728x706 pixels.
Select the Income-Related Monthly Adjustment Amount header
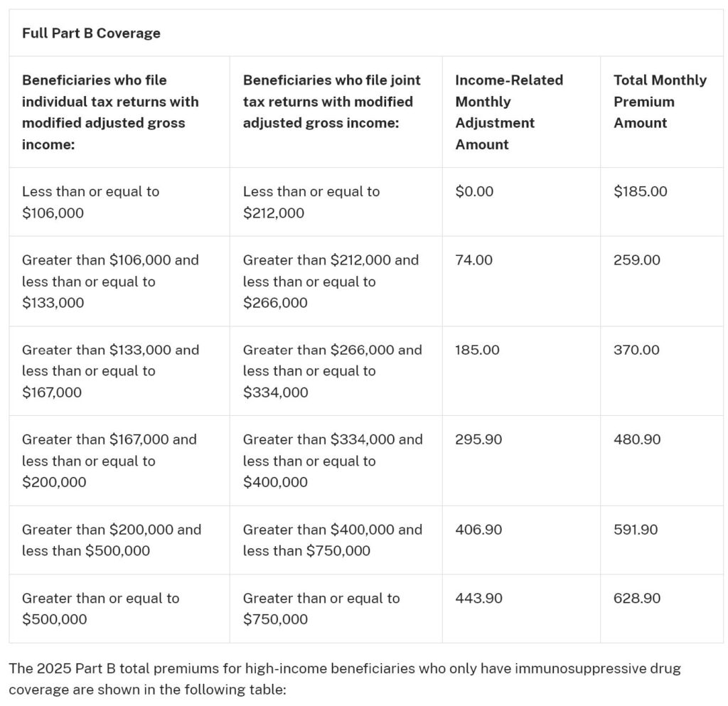click(x=509, y=112)
